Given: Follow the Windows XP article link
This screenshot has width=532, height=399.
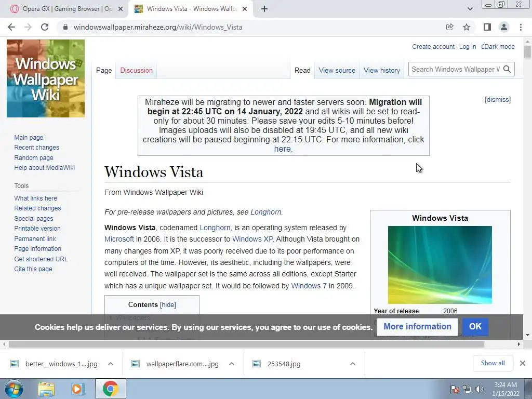Looking at the screenshot, I should tap(252, 239).
